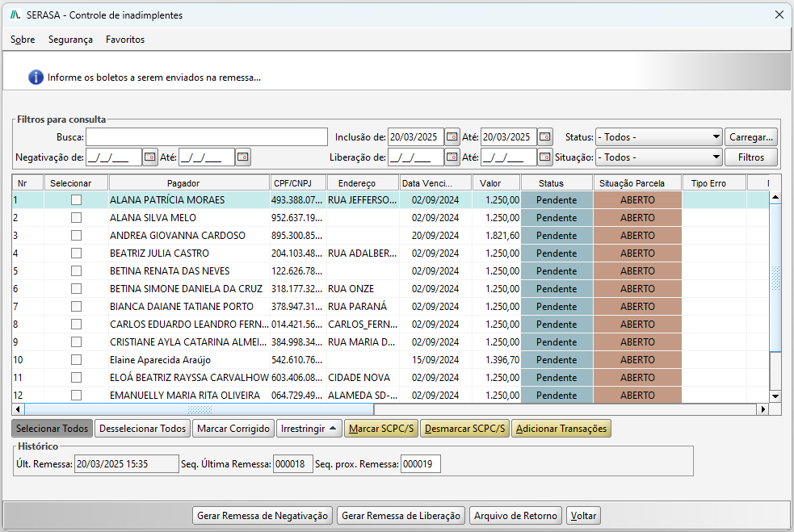
Task: Open calendar for Inclusão de date
Action: [452, 136]
